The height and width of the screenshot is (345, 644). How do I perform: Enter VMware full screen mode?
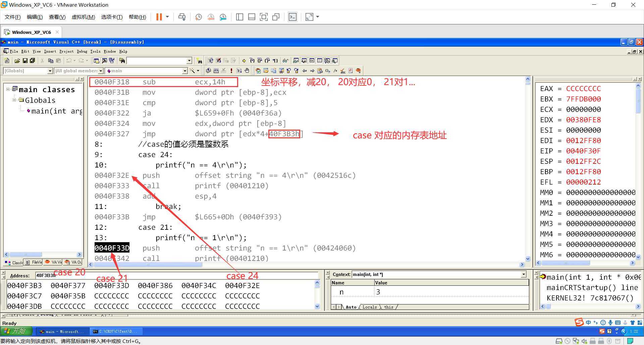pyautogui.click(x=264, y=17)
